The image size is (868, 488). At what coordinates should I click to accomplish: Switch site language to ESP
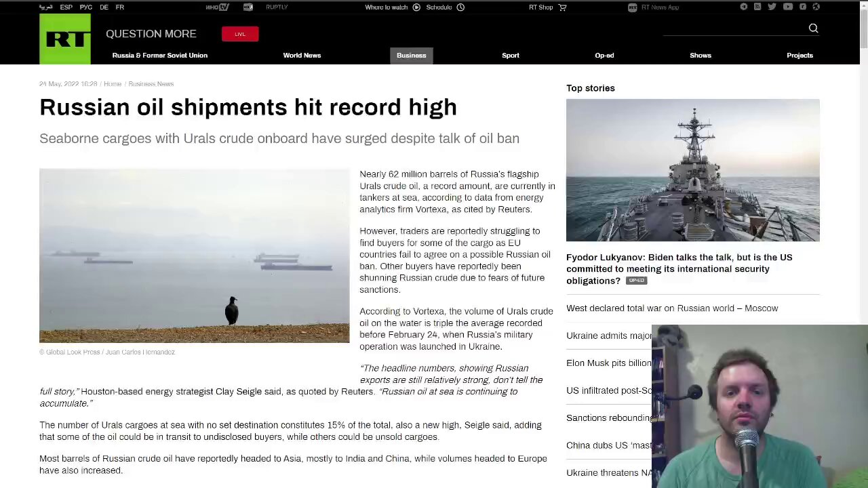pos(66,7)
